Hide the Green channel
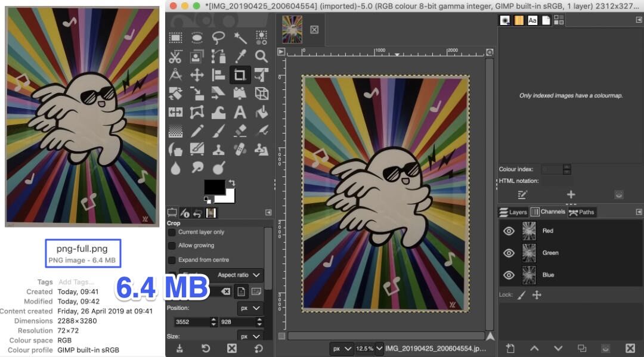Screen dimensions: 644x357 509,253
